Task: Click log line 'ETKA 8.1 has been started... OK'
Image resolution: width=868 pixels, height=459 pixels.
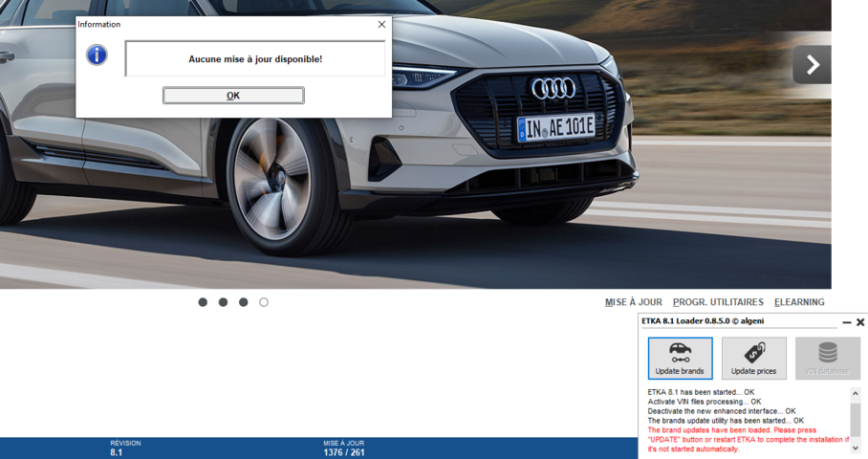Action: 701,392
